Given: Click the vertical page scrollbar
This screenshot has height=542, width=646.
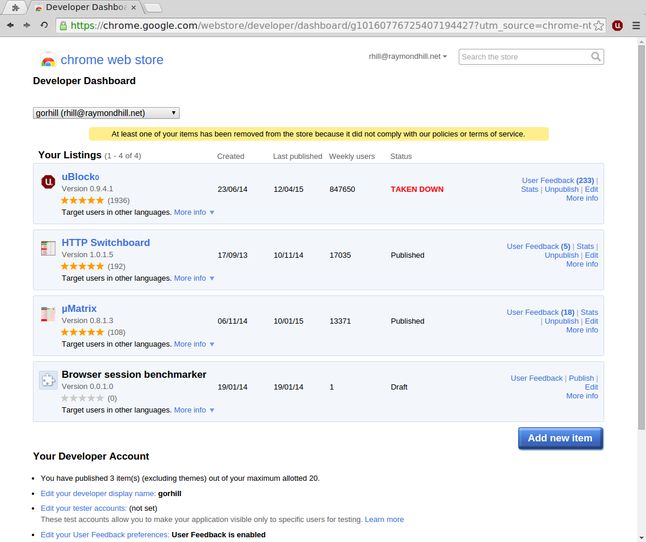Looking at the screenshot, I should tap(641, 237).
